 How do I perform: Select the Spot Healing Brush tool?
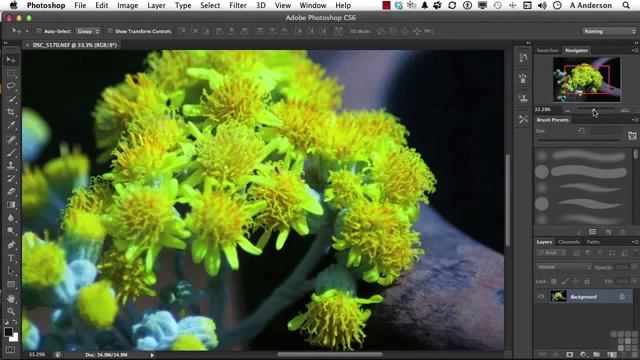click(x=11, y=139)
